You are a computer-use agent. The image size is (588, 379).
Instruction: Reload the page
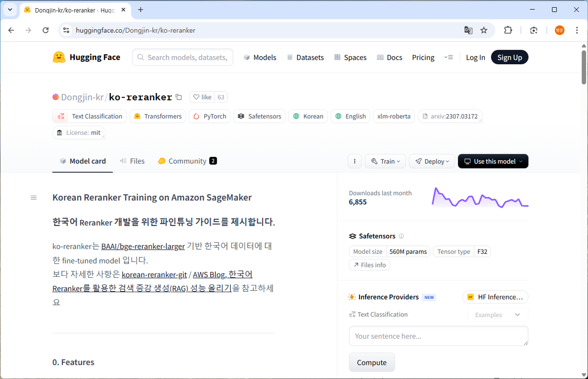[46, 30]
